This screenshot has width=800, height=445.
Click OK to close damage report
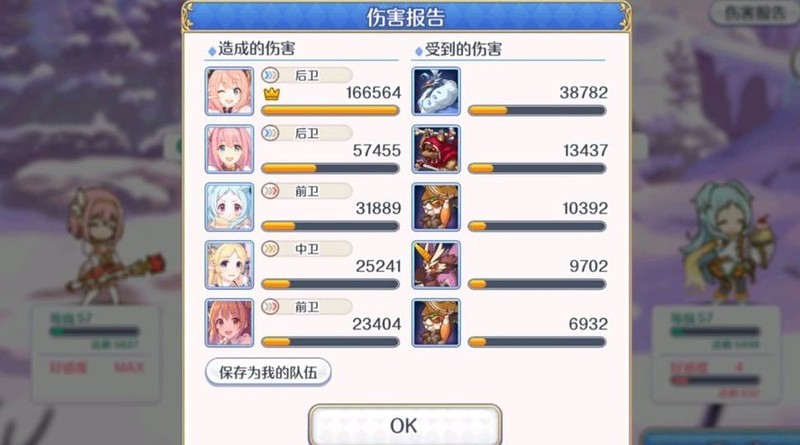click(405, 425)
